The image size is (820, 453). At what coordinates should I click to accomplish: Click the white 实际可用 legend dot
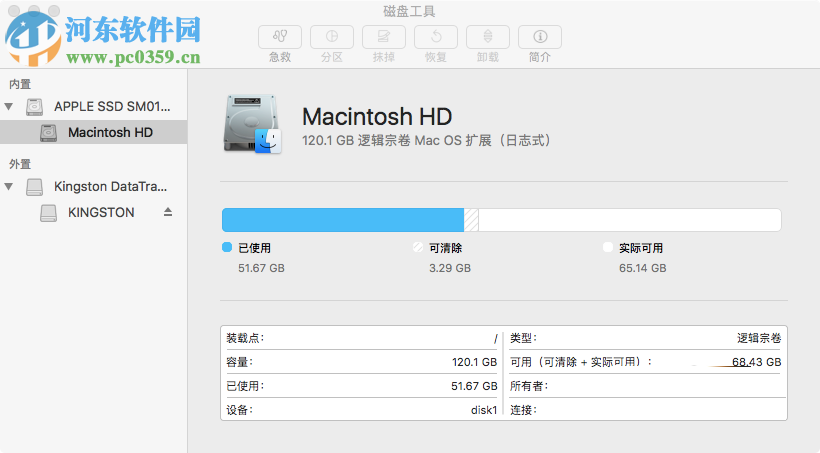(x=608, y=247)
